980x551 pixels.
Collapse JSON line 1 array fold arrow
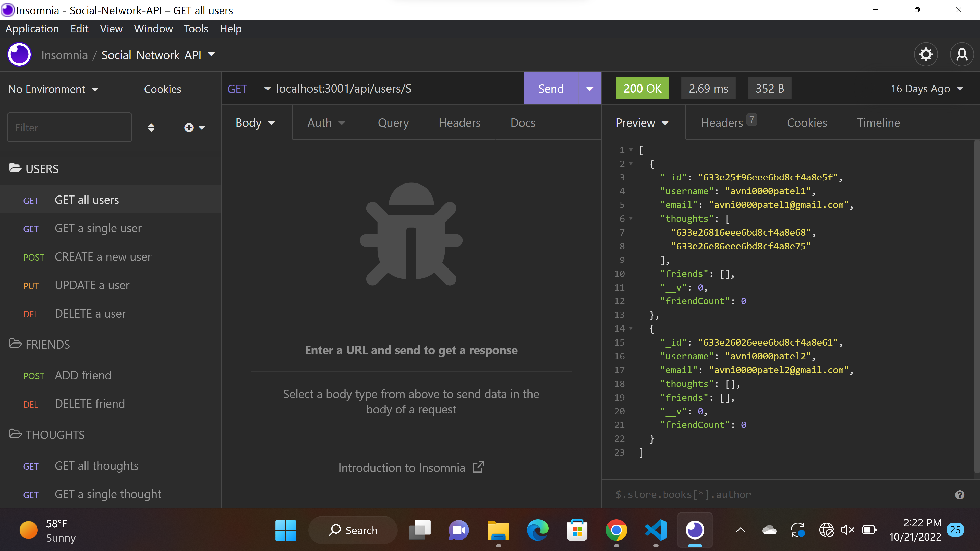[630, 150]
